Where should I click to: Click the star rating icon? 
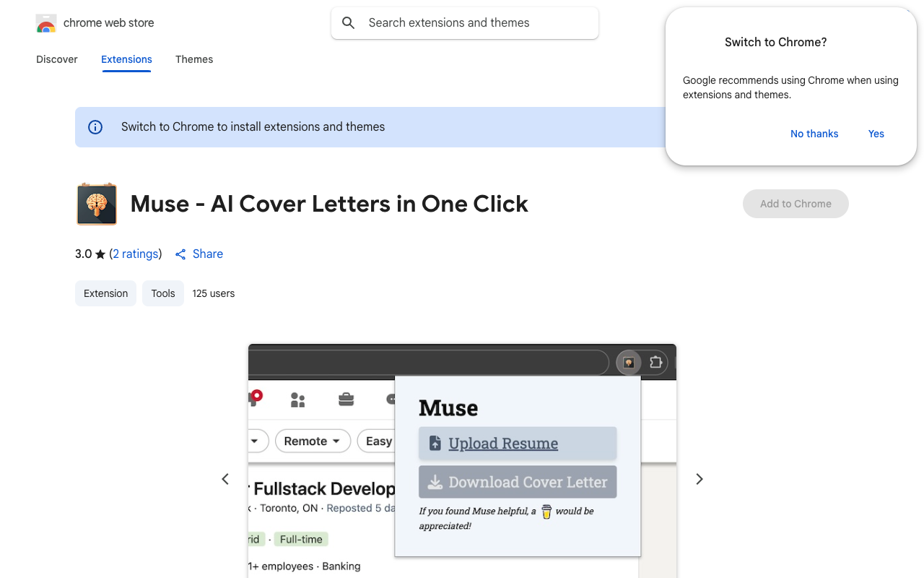[100, 254]
